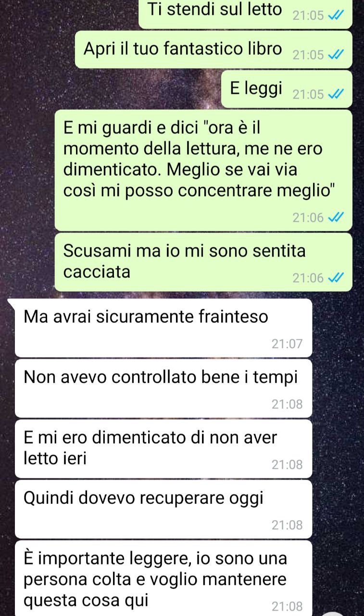Tap the double-check icon beside "Apri il tuo fantastico libro"

[336, 55]
